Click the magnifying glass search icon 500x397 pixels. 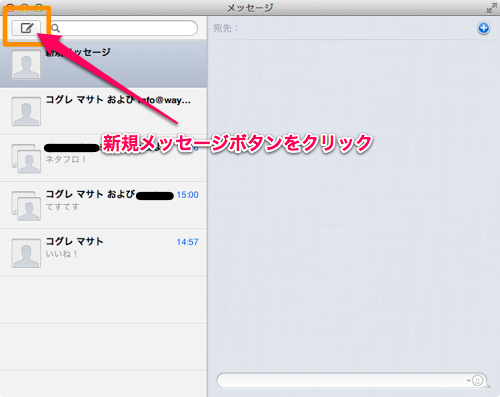pyautogui.click(x=56, y=28)
